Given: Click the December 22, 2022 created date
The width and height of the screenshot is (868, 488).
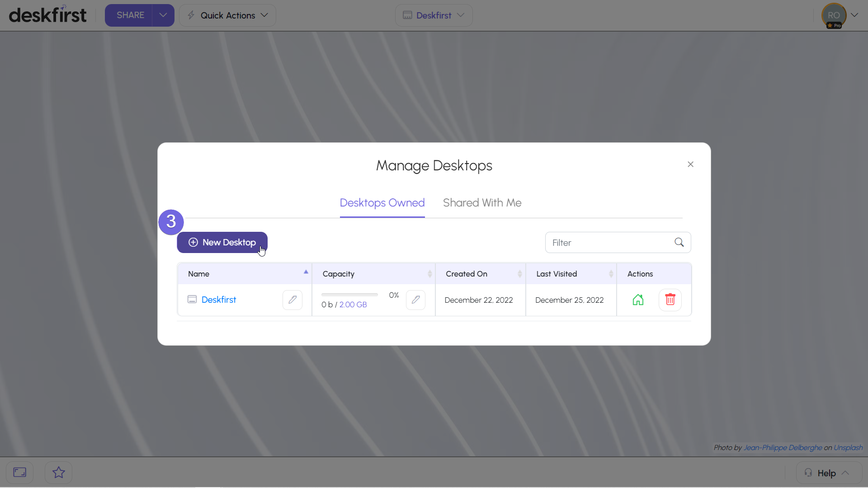Looking at the screenshot, I should pyautogui.click(x=479, y=300).
